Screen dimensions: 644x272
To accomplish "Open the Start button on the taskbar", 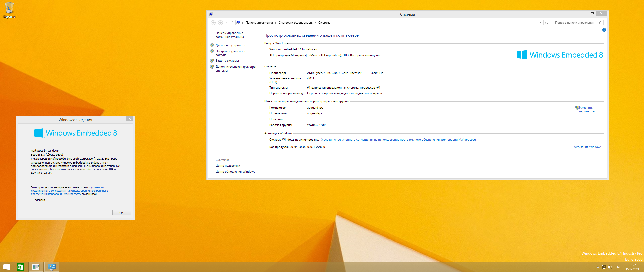I will [6, 267].
